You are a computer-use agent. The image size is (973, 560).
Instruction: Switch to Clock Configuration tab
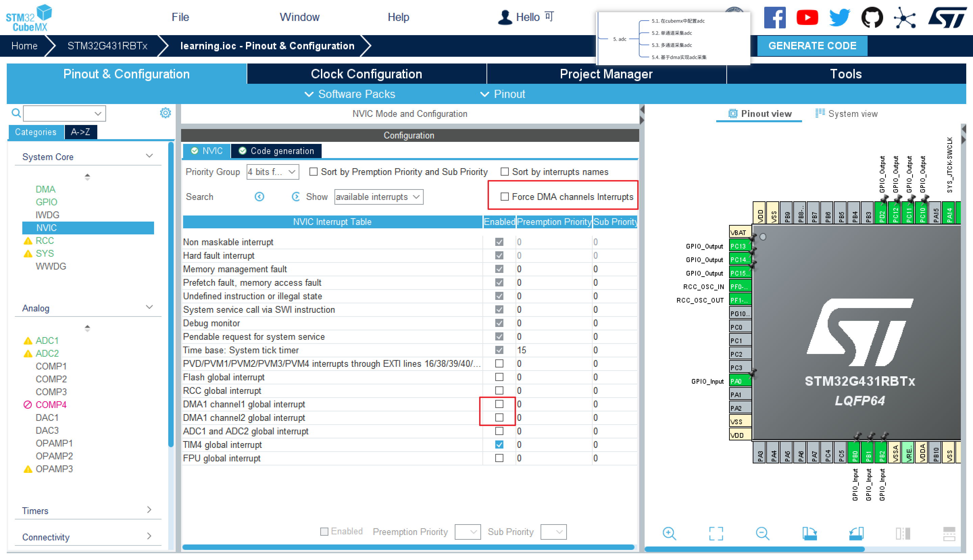pos(366,74)
